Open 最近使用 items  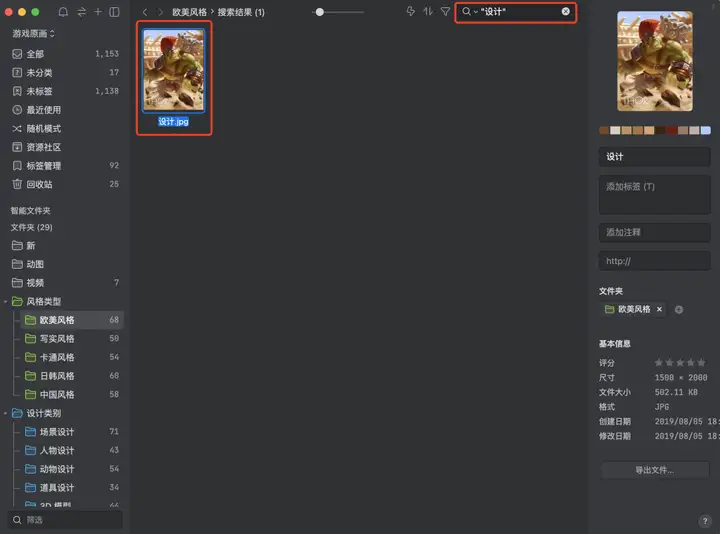pyautogui.click(x=66, y=110)
